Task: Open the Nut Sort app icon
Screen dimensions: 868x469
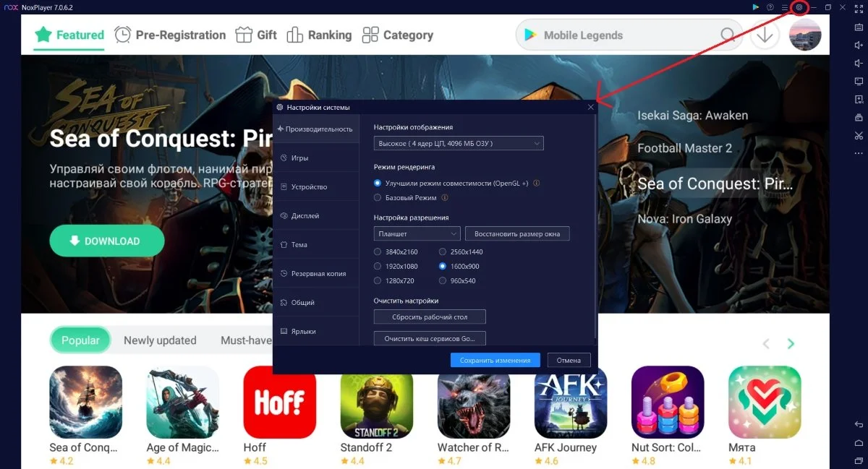Action: coord(668,402)
